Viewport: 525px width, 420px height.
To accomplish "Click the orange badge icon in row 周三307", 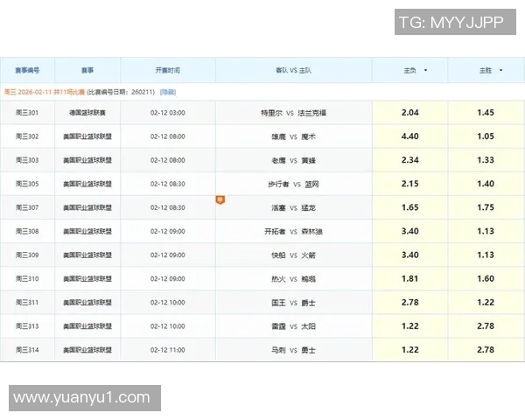I will point(220,199).
